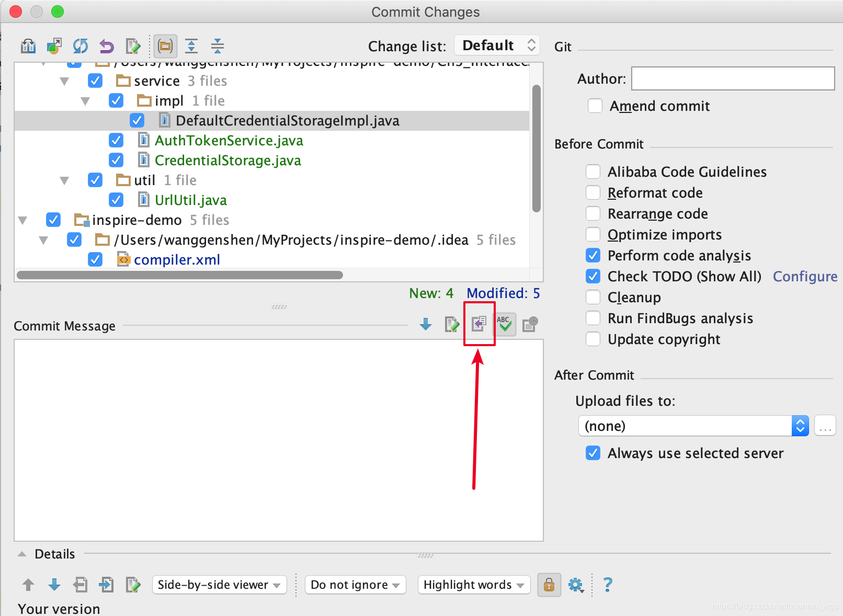Image resolution: width=843 pixels, height=616 pixels.
Task: Toggle Group by Directory icon
Action: 165,46
